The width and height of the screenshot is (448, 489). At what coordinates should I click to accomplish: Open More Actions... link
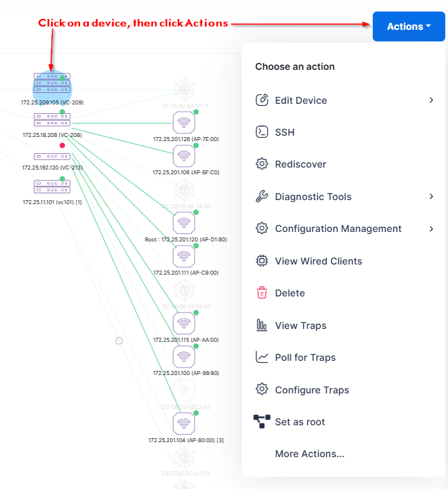click(x=310, y=454)
